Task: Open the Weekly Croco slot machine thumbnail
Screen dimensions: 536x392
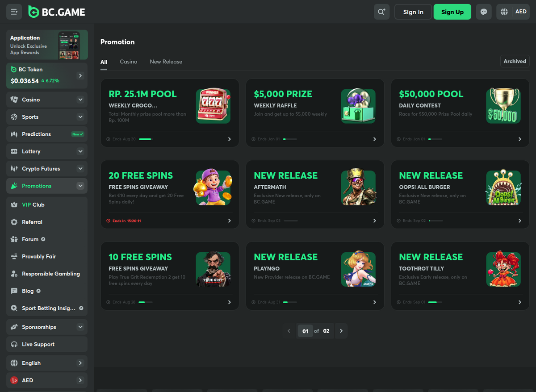Action: pos(213,106)
